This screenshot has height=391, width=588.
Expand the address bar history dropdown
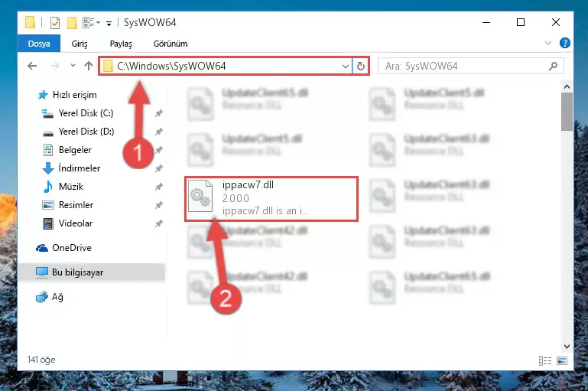click(346, 67)
